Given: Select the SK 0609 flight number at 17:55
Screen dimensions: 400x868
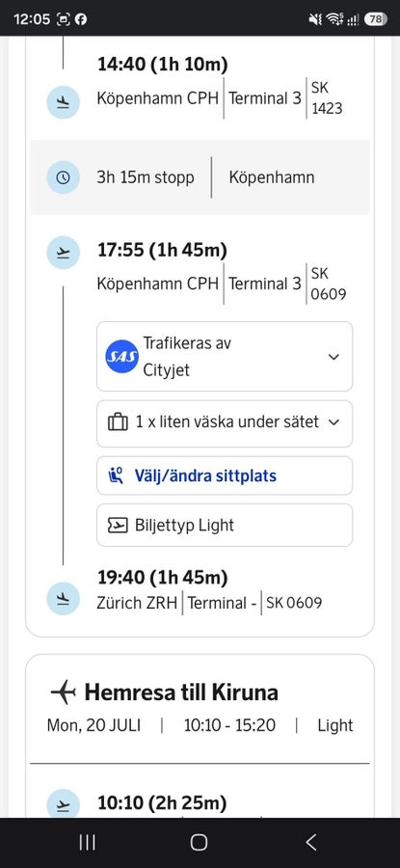Looking at the screenshot, I should click(x=328, y=284).
